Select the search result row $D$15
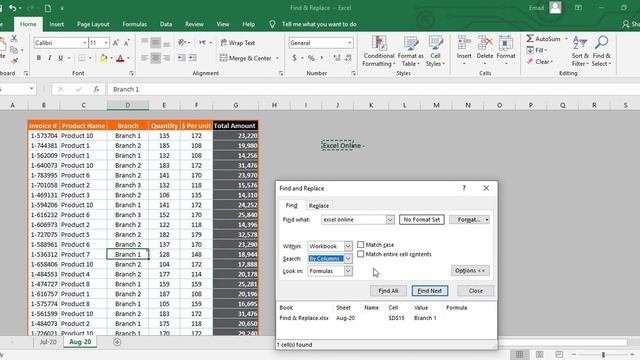 pos(386,318)
